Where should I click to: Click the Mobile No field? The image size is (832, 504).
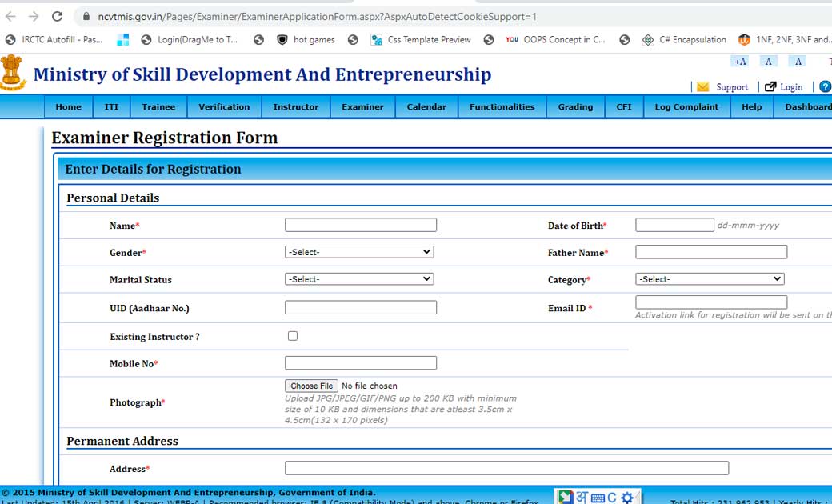pos(361,363)
